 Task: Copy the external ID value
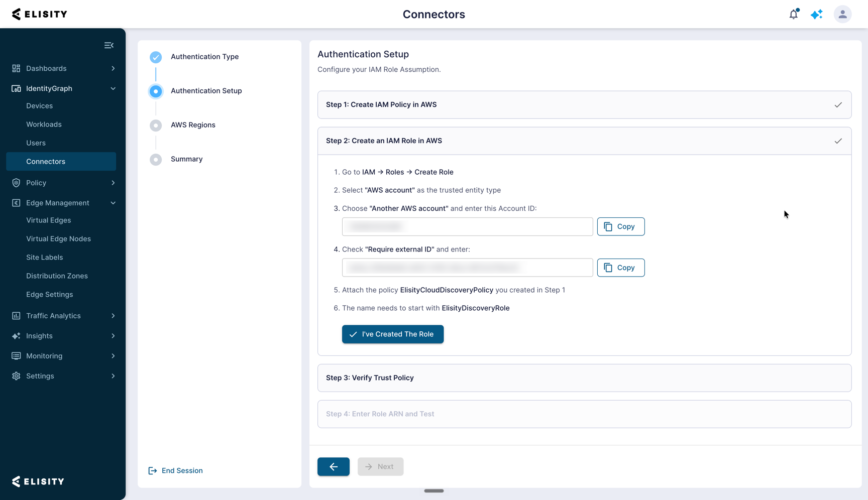(x=620, y=268)
